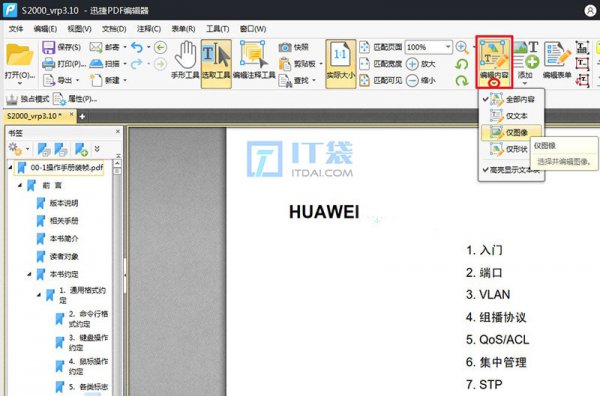Undo the last action
Viewport: 600px width, 396px height.
(x=137, y=47)
